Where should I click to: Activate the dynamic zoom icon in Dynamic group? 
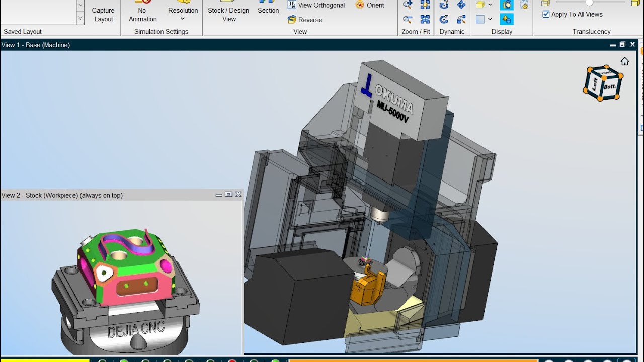[x=461, y=19]
